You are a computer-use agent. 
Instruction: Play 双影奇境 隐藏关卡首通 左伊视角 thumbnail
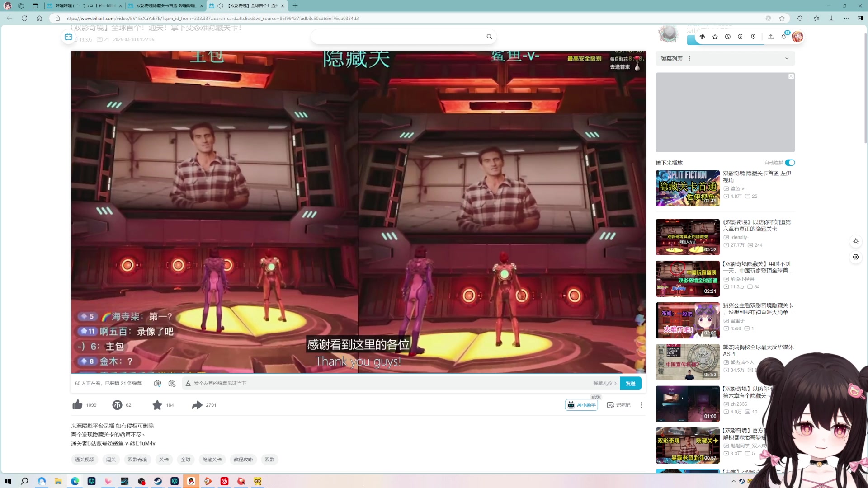687,188
